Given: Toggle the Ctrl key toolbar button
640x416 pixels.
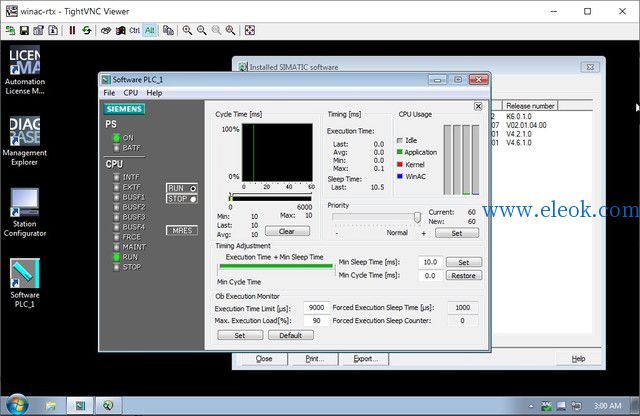Looking at the screenshot, I should tap(135, 30).
